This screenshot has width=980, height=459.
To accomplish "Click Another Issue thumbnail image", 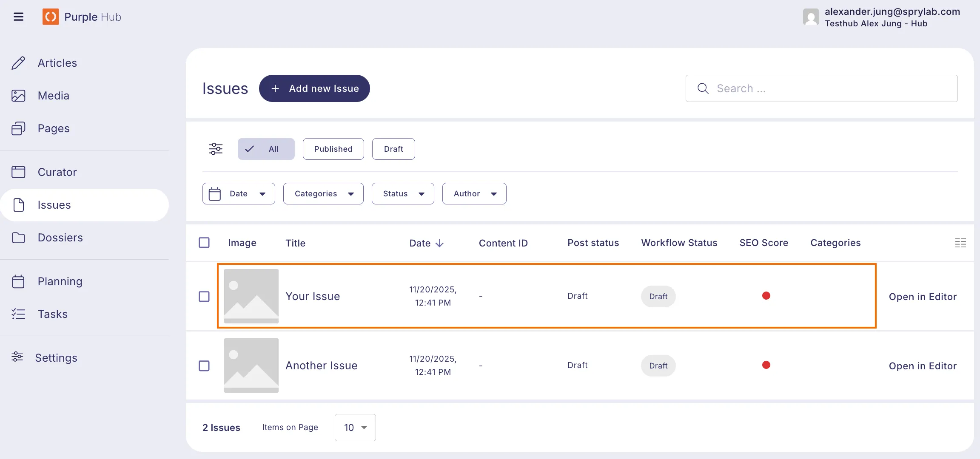I will 251,365.
